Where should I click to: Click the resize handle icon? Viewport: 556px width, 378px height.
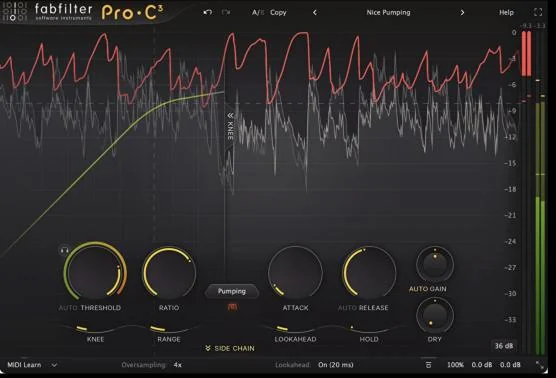point(539,365)
